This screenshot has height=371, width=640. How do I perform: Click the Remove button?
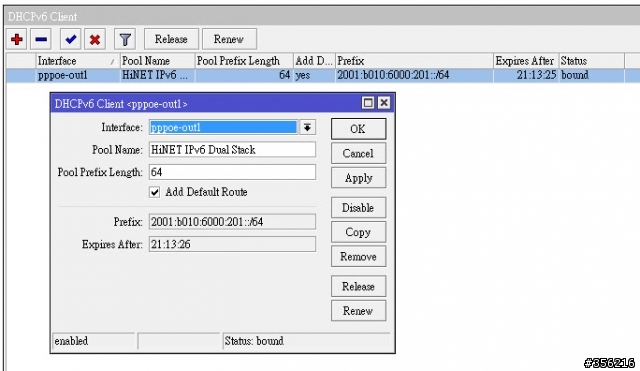click(x=358, y=257)
